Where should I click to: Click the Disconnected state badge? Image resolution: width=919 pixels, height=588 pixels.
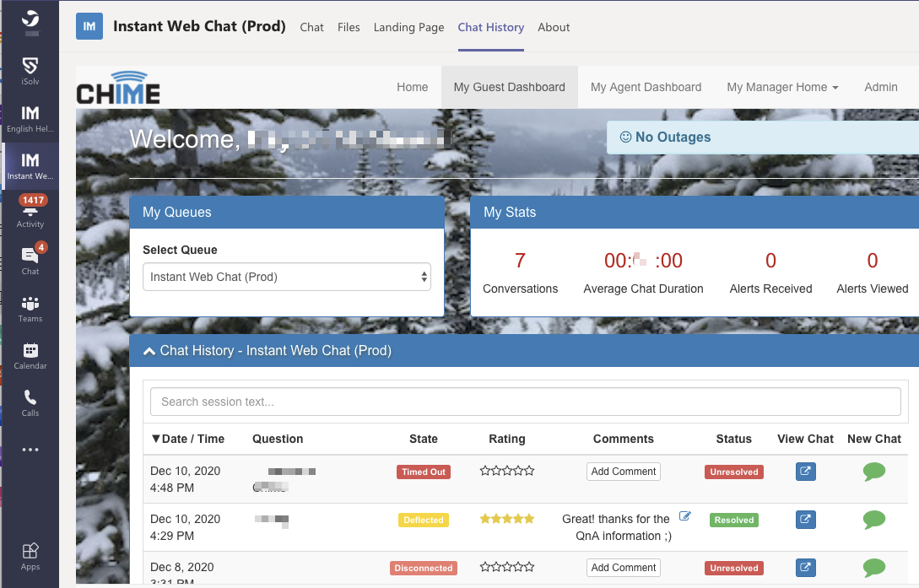click(423, 568)
